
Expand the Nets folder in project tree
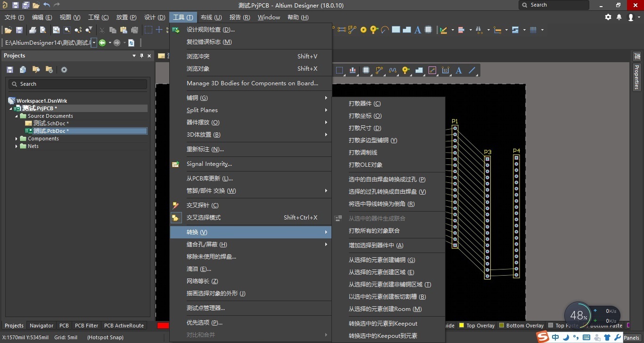17,146
